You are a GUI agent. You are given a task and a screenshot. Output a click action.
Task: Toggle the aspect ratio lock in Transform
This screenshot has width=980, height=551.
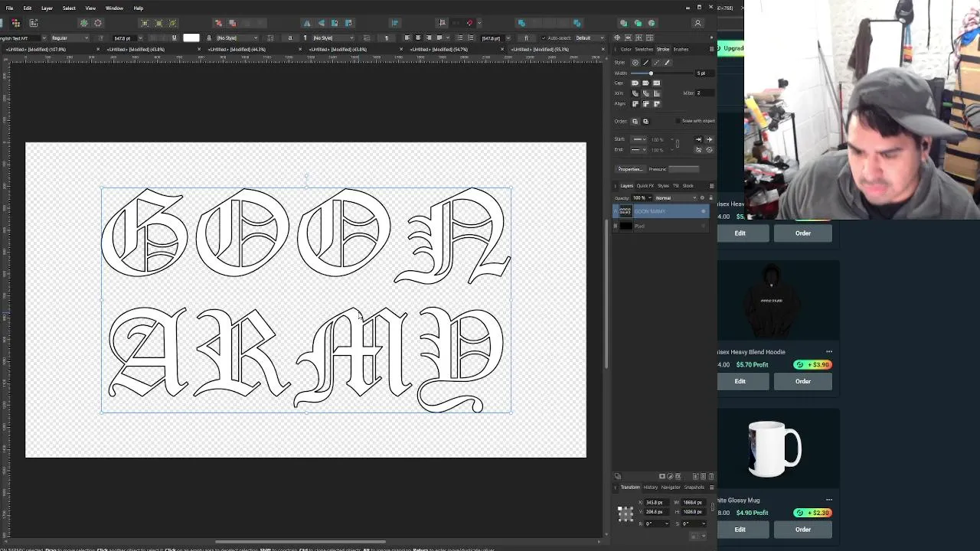click(x=712, y=507)
